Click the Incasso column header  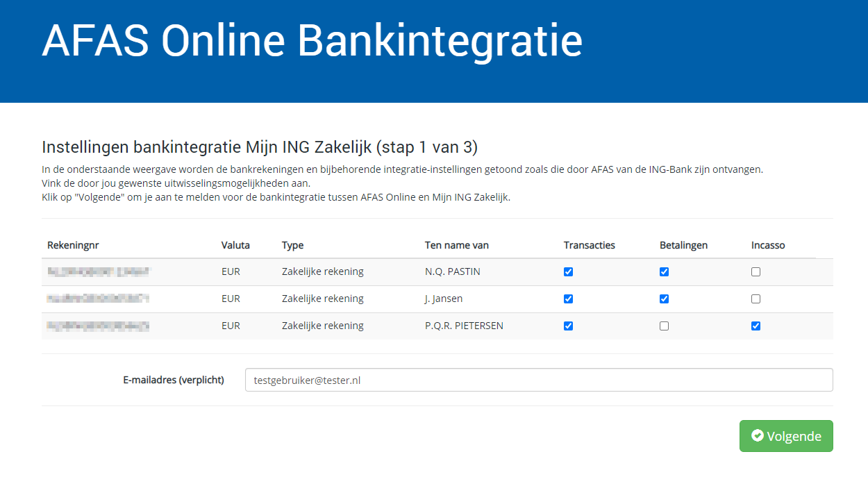[768, 245]
